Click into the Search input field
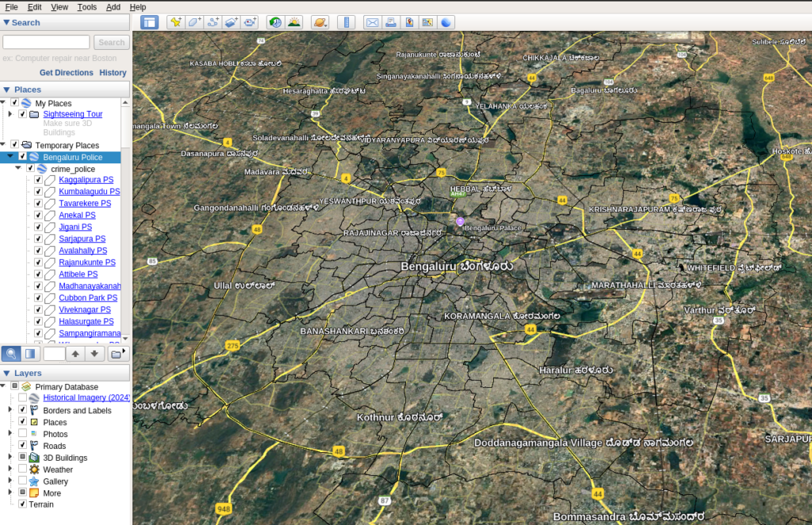This screenshot has width=812, height=525. (48, 42)
